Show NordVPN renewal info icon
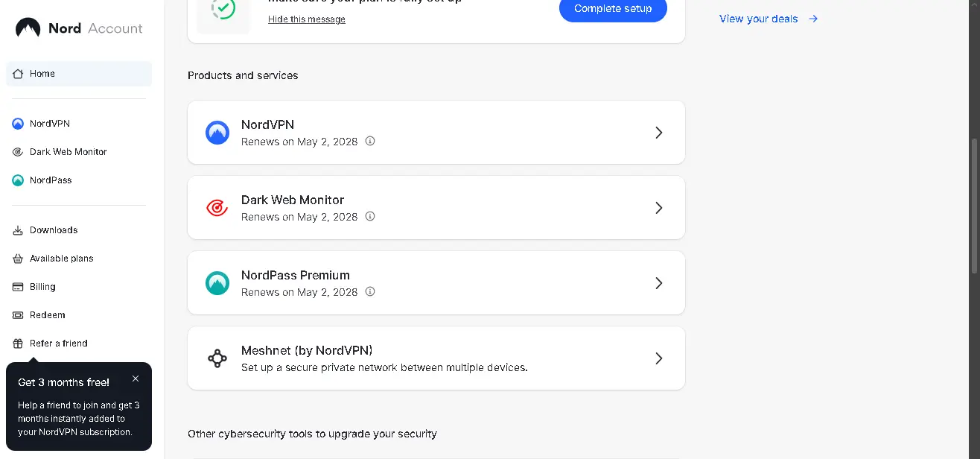The image size is (980, 459). (370, 141)
